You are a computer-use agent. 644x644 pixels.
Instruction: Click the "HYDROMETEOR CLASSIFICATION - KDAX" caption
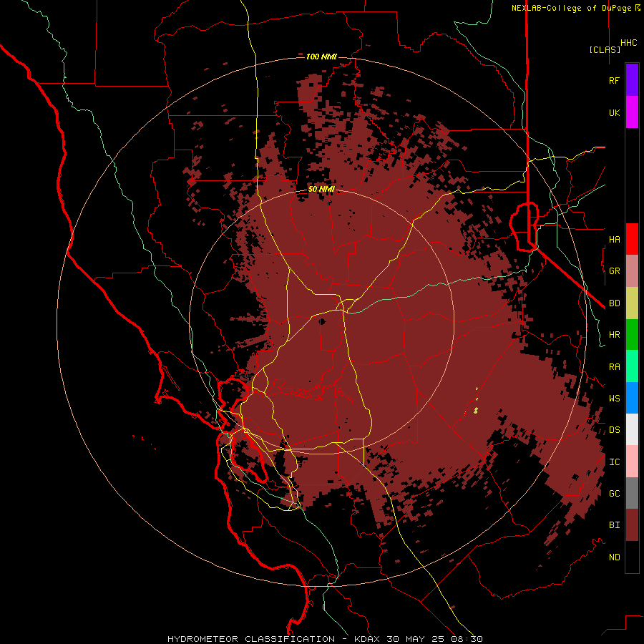pyautogui.click(x=273, y=639)
